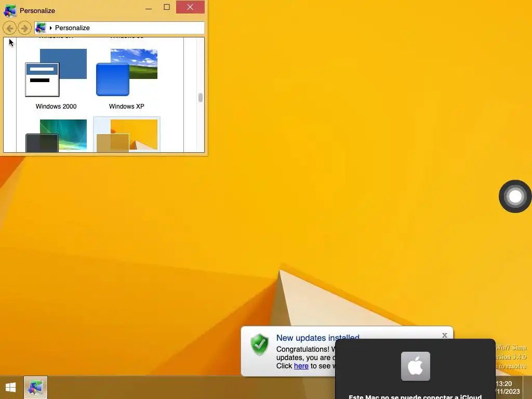The height and width of the screenshot is (399, 532).
Task: Click the Personalize taskbar icon
Action: pos(36,388)
